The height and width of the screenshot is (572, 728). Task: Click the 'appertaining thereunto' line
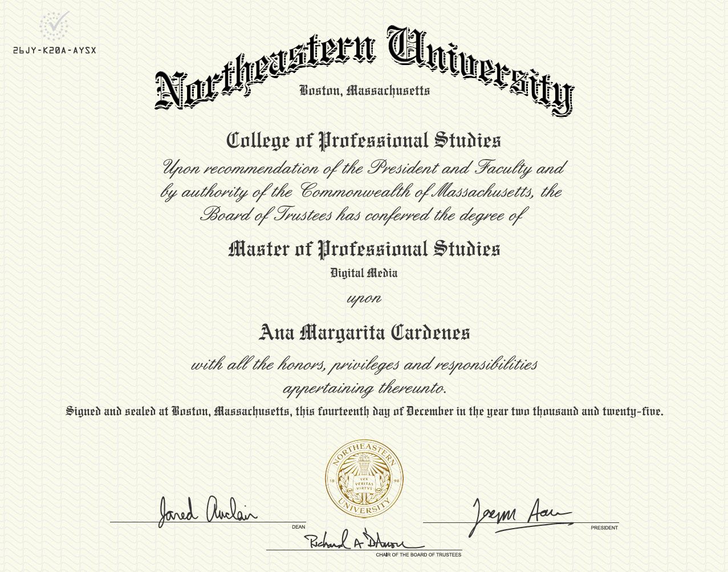(364, 389)
